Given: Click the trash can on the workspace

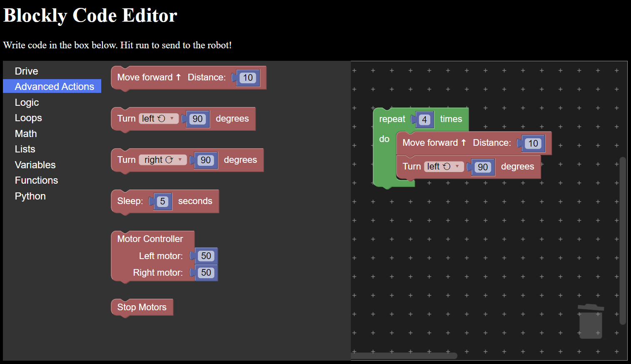Looking at the screenshot, I should pyautogui.click(x=591, y=321).
